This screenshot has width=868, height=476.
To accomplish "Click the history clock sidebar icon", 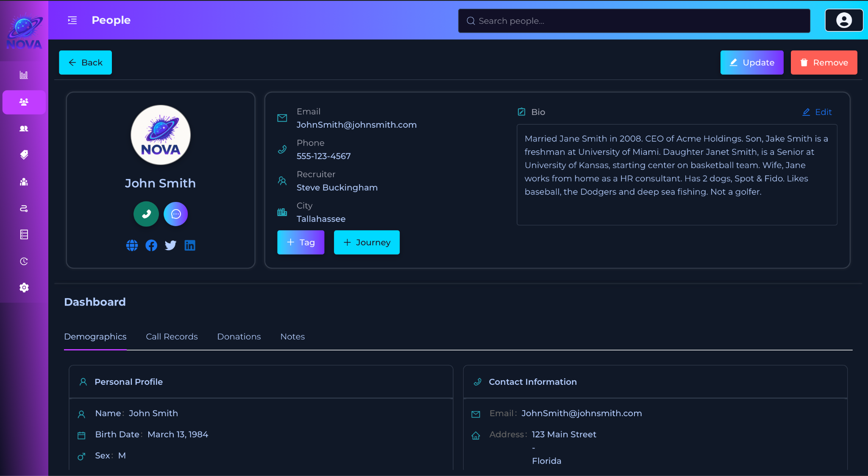I will tap(24, 261).
